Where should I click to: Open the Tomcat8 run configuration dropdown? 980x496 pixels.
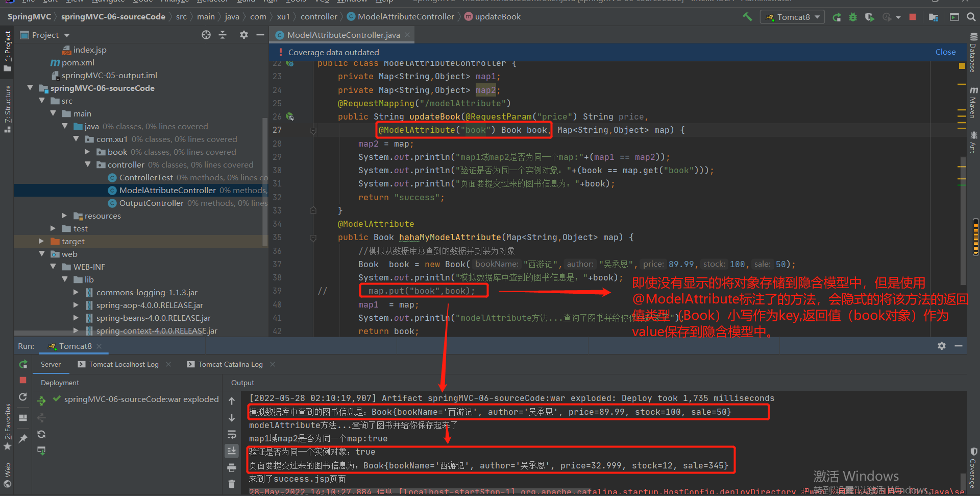[x=793, y=17]
